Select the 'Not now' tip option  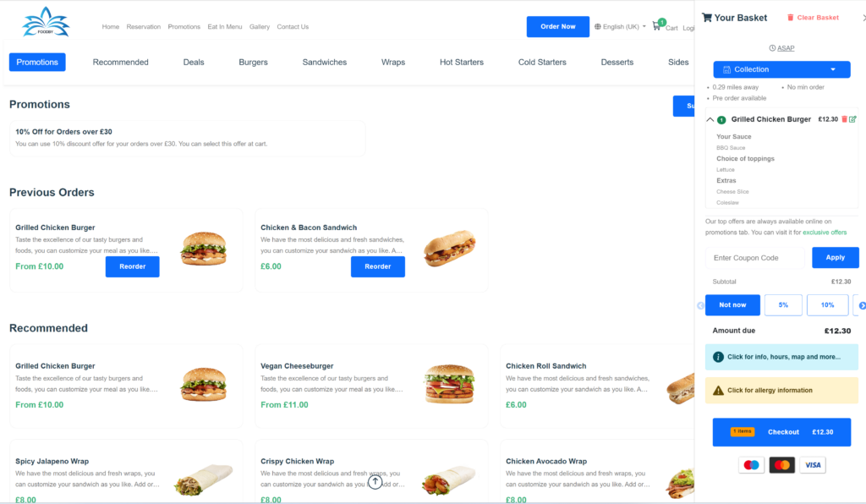point(732,305)
